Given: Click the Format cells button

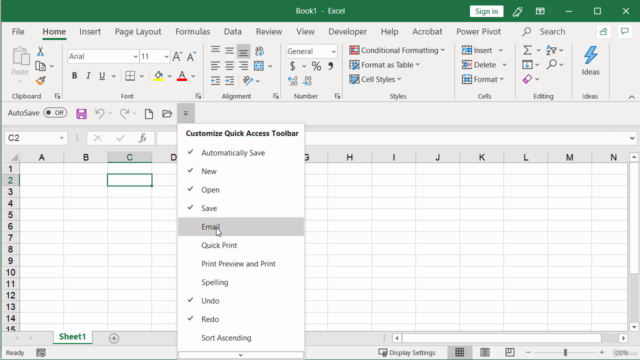Looking at the screenshot, I should click(x=483, y=79).
